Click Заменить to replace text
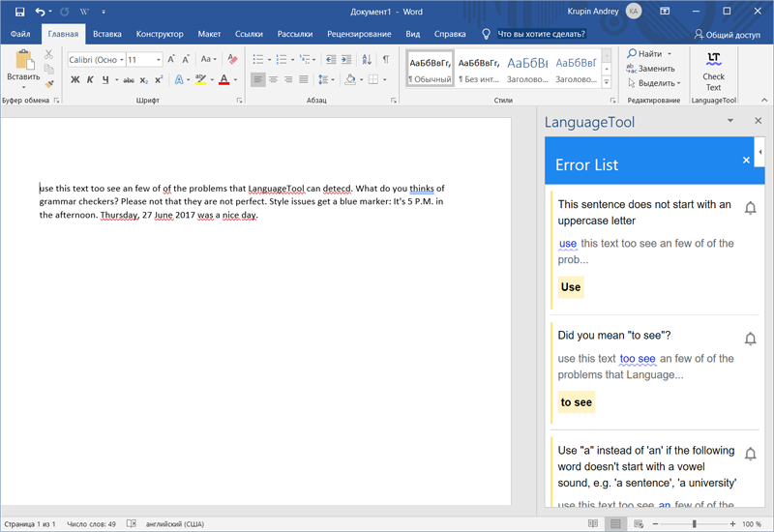This screenshot has height=532, width=774. tap(650, 69)
